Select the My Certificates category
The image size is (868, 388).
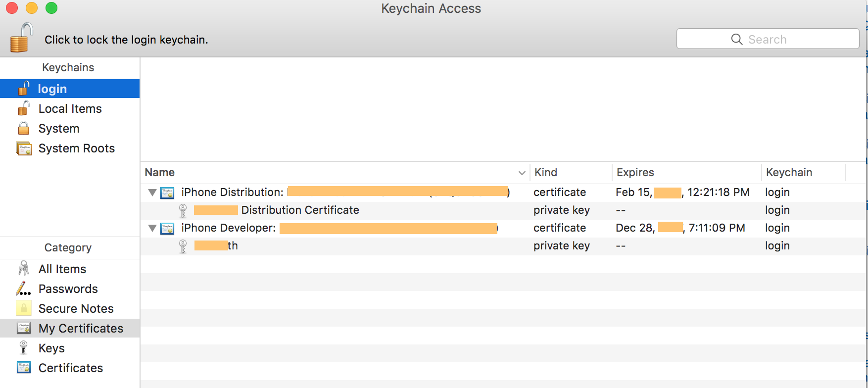[81, 329]
